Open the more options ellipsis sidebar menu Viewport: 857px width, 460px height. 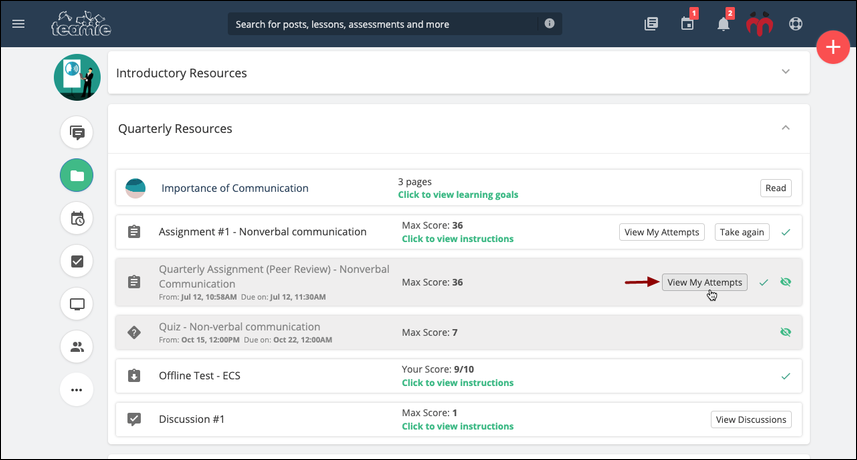pos(77,390)
